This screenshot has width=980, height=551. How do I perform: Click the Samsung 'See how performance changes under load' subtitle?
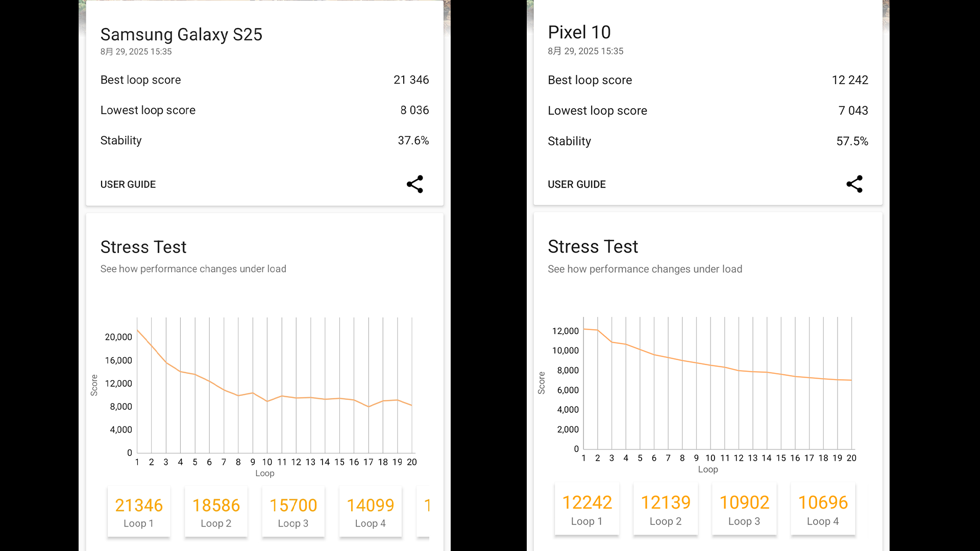coord(193,269)
